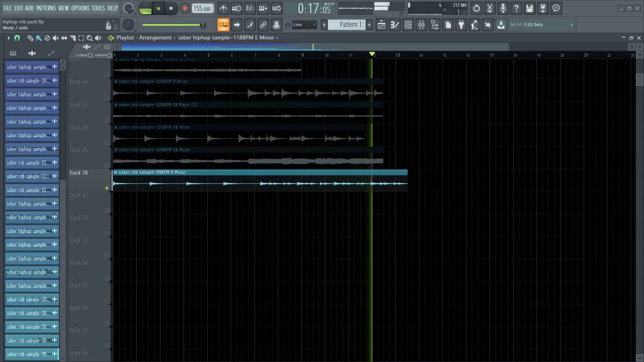Open clip menu of sxber rnb sample~99BPM A Minor

click(116, 172)
